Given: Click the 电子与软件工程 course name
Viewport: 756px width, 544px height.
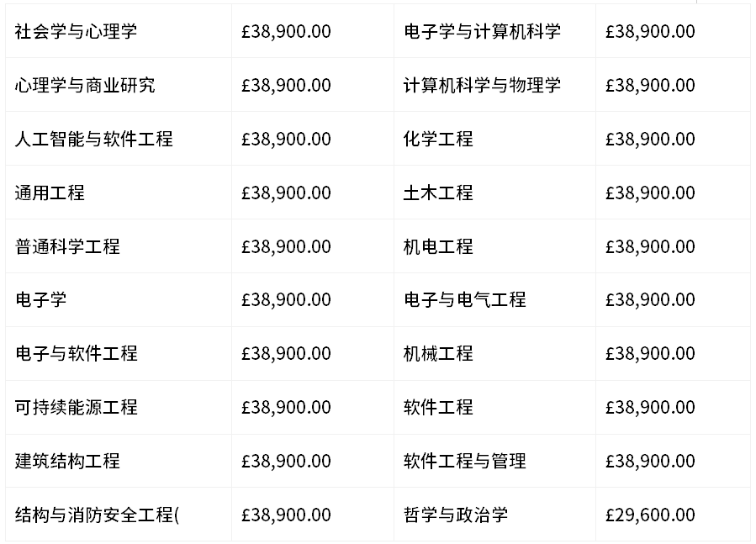Looking at the screenshot, I should pos(77,354).
